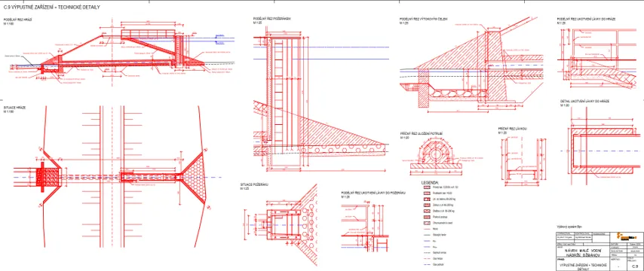Select the SITUACE POŽERÁKU drawing title
The height and width of the screenshot is (271, 644).
pyautogui.click(x=254, y=185)
